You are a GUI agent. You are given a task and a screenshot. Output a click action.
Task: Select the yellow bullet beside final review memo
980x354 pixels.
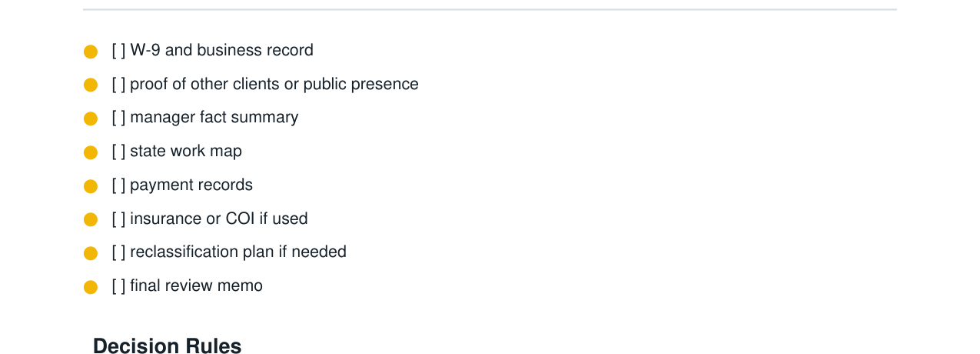click(x=91, y=287)
